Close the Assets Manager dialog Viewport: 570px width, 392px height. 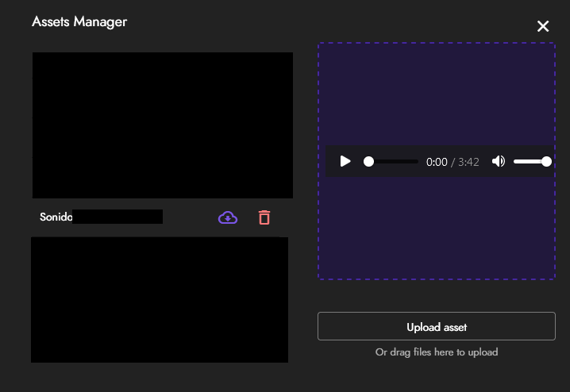(543, 26)
